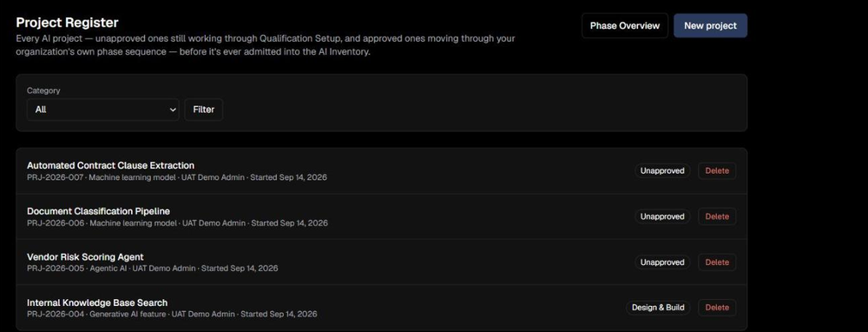Open the Phase Overview page
The height and width of the screenshot is (332, 868).
624,25
